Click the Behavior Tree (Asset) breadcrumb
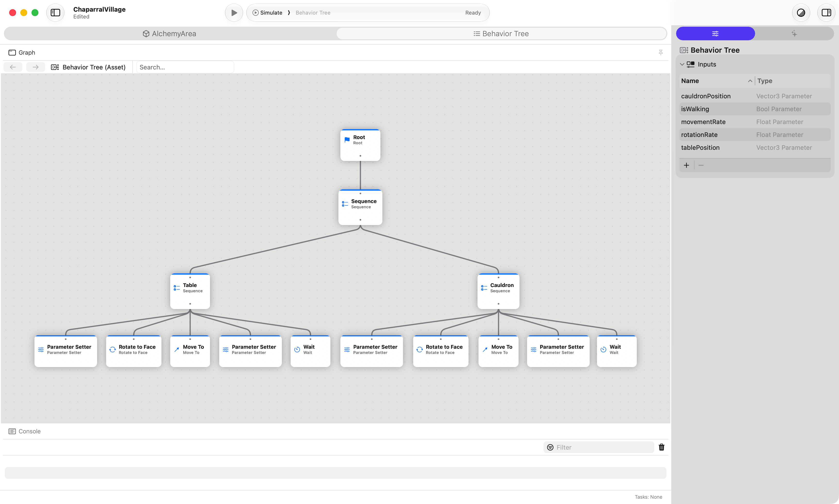The height and width of the screenshot is (504, 839). click(x=88, y=67)
